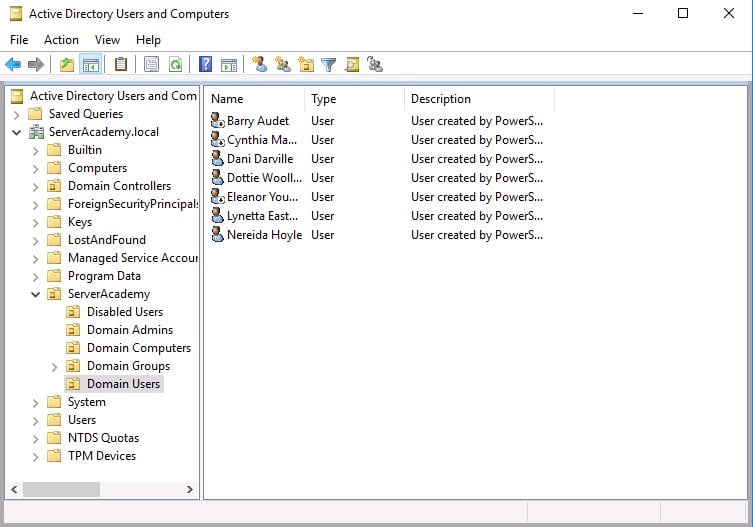Expand the Saved Queries node
753x527 pixels.
coord(17,115)
